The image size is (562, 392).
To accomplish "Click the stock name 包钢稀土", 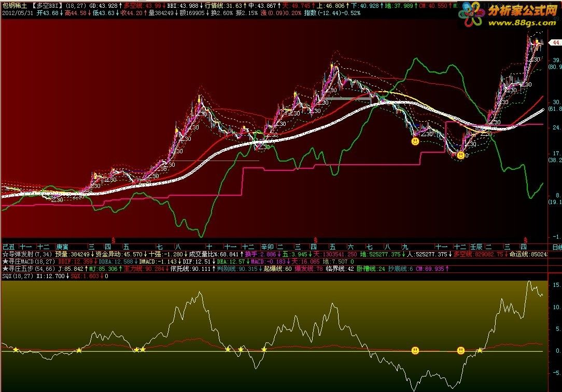I will [15, 5].
